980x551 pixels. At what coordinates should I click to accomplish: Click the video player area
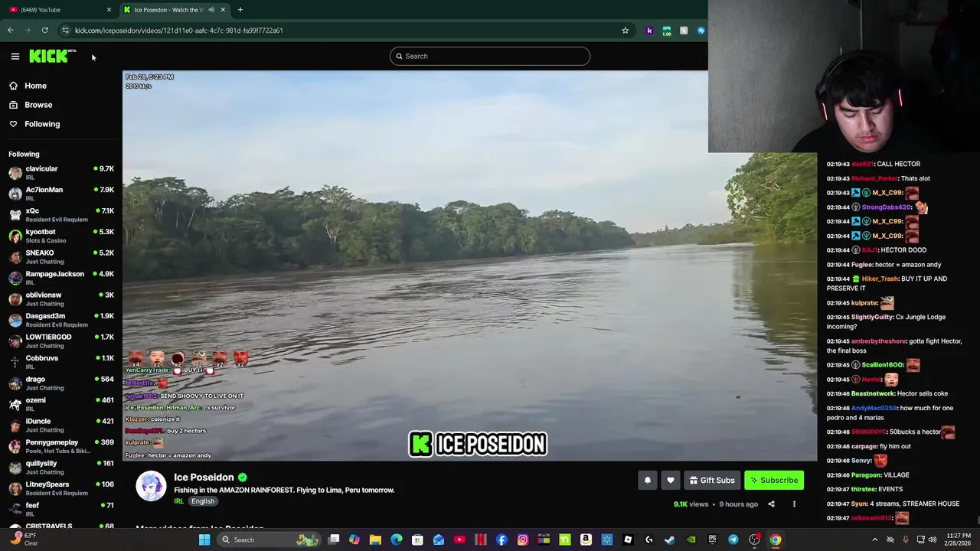pos(469,266)
